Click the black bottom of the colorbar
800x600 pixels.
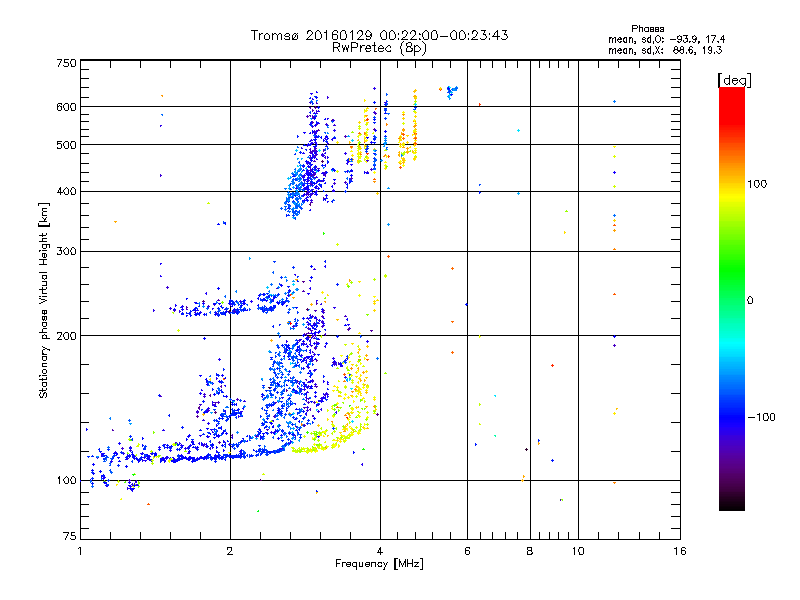point(732,503)
